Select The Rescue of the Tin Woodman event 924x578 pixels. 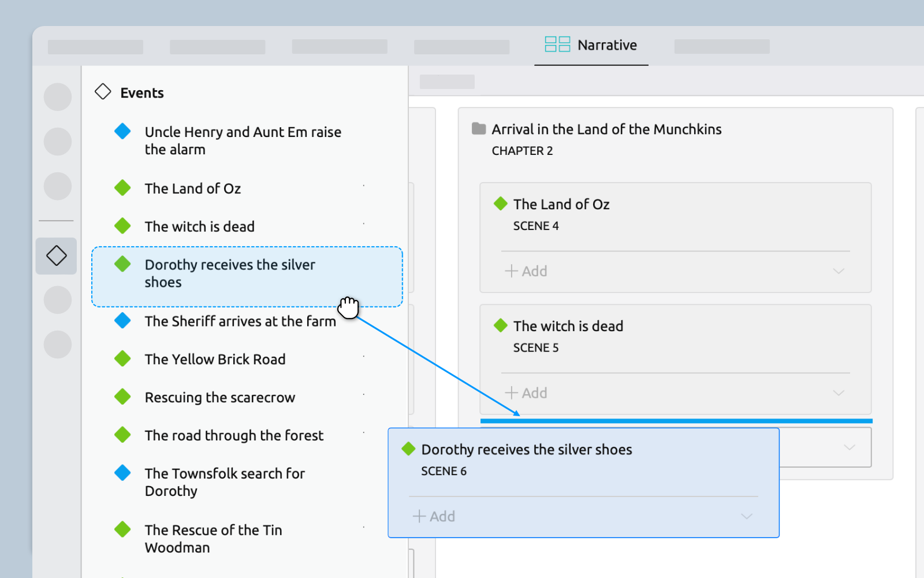[x=214, y=538]
